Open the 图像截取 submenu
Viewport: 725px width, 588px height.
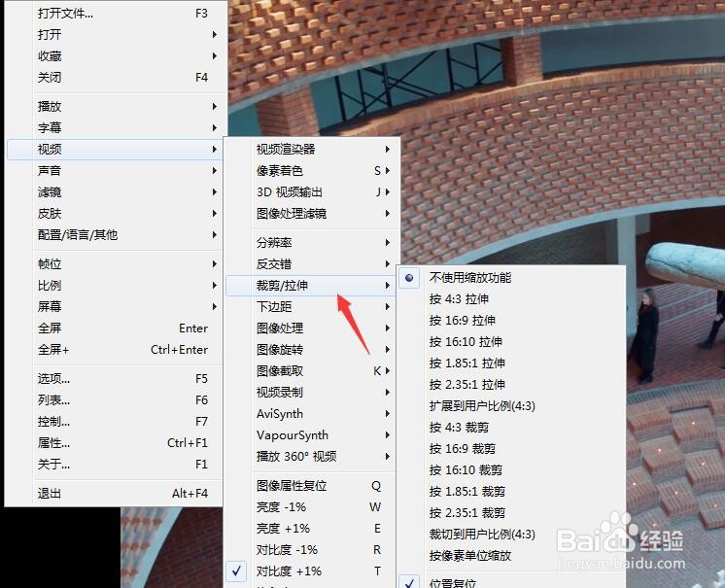312,370
